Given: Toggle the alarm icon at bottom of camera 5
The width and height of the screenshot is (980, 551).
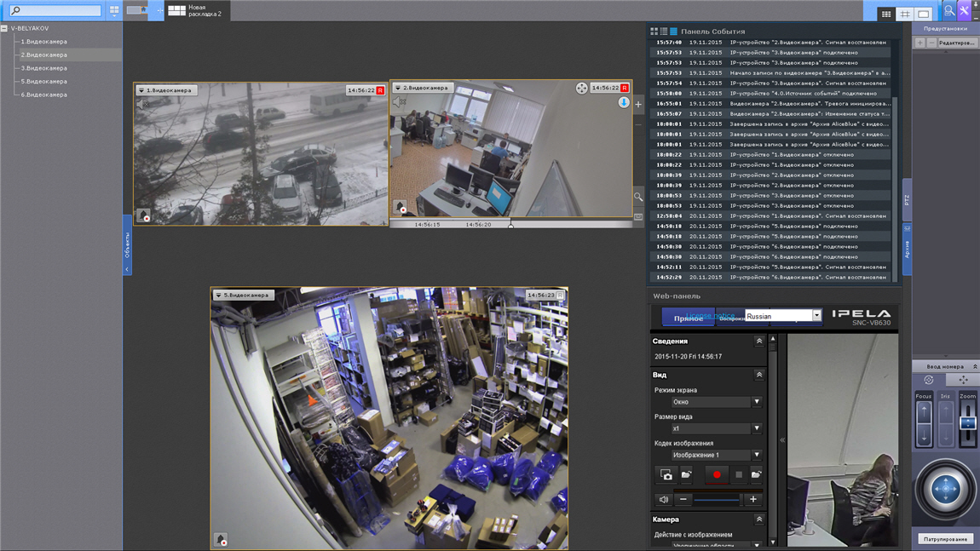Looking at the screenshot, I should pyautogui.click(x=221, y=539).
